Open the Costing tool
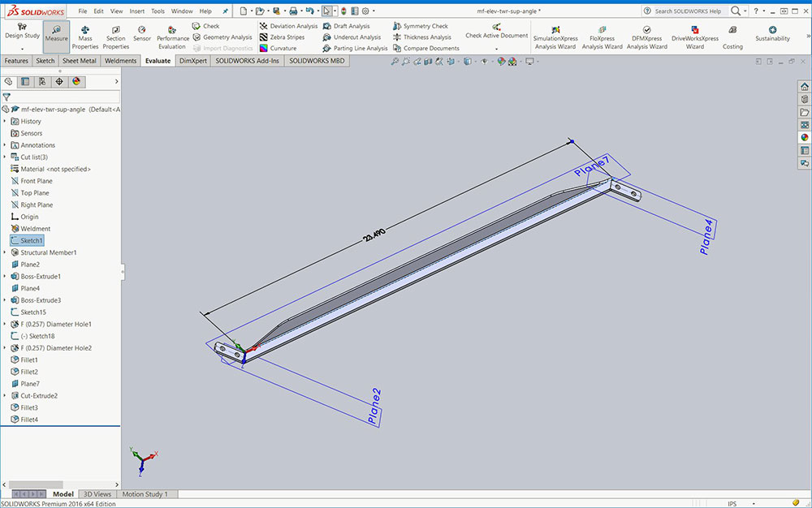The height and width of the screenshot is (508, 812). 732,37
